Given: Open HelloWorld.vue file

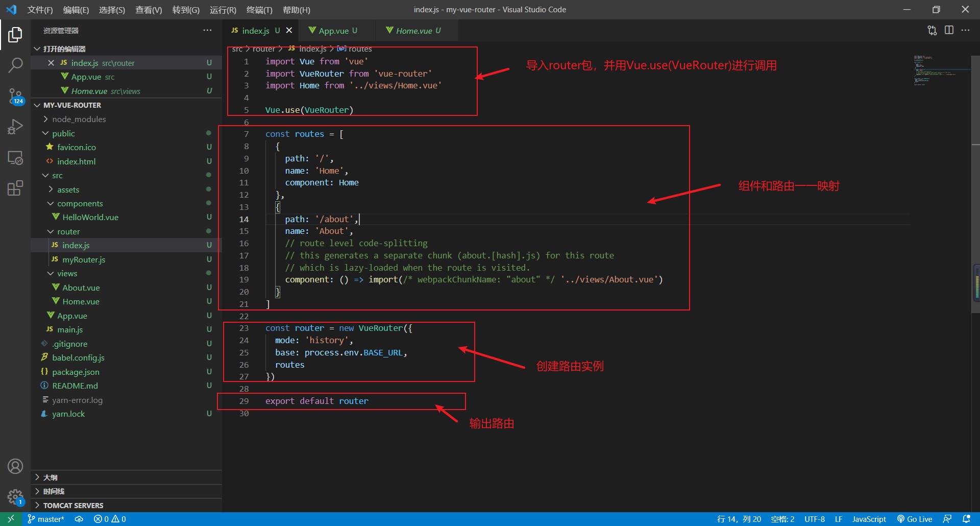Looking at the screenshot, I should click(x=126, y=217).
